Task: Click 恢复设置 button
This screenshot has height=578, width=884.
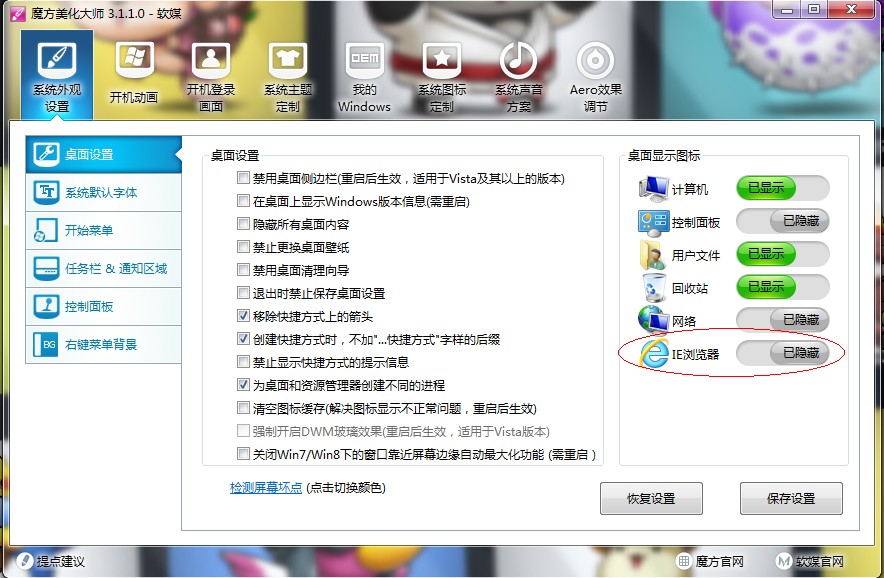Action: click(x=651, y=498)
